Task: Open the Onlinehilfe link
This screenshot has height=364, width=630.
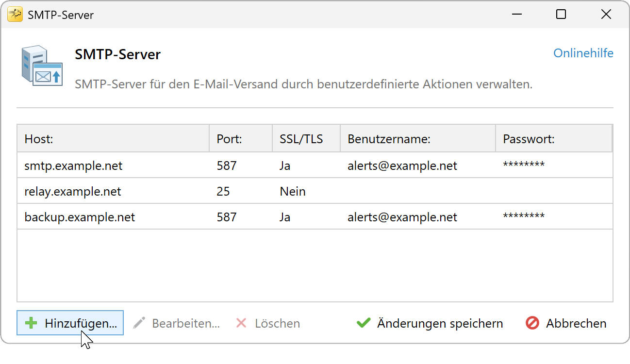Action: (583, 53)
